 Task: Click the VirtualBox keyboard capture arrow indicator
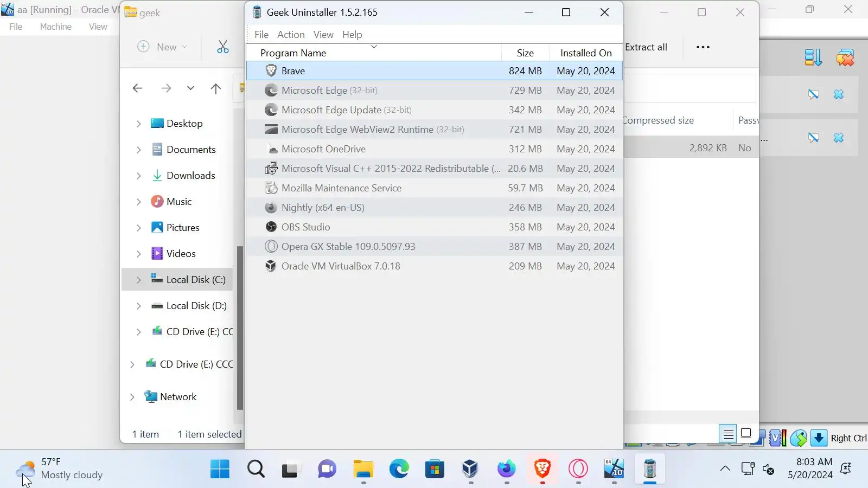point(819,438)
